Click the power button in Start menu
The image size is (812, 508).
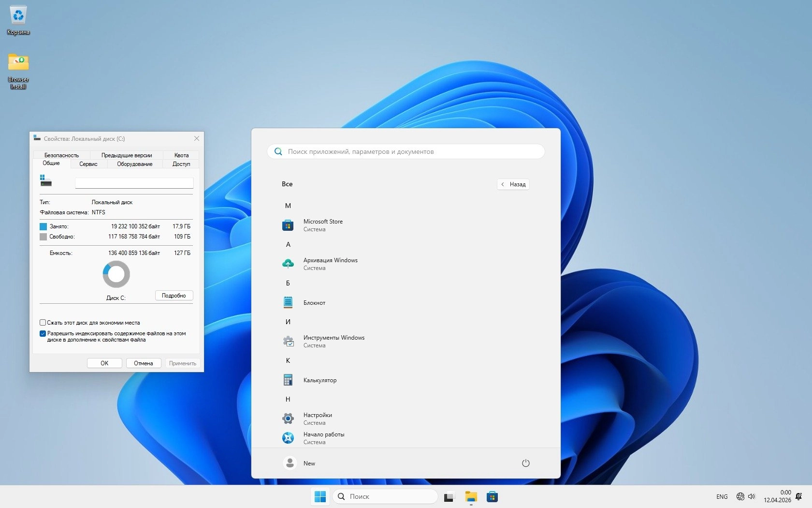tap(525, 463)
